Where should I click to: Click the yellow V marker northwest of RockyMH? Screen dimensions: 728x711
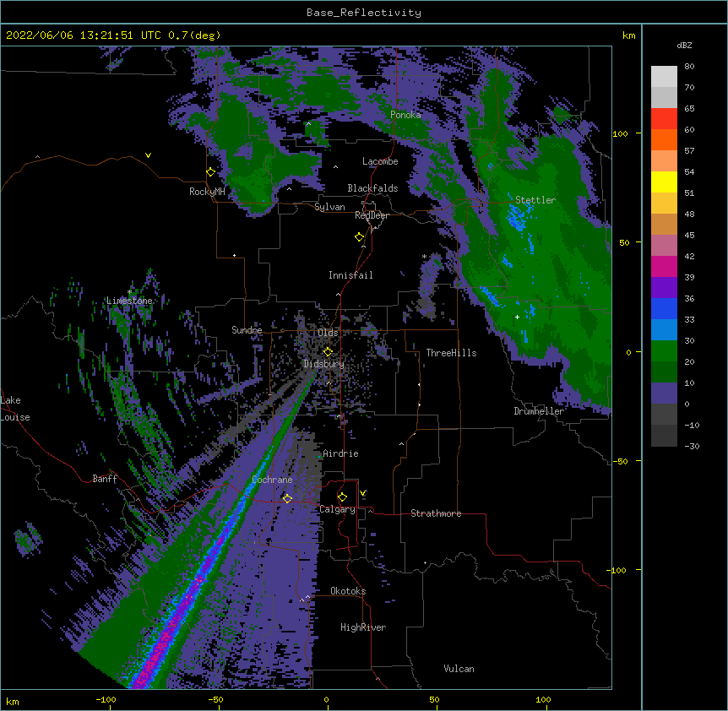click(x=148, y=155)
